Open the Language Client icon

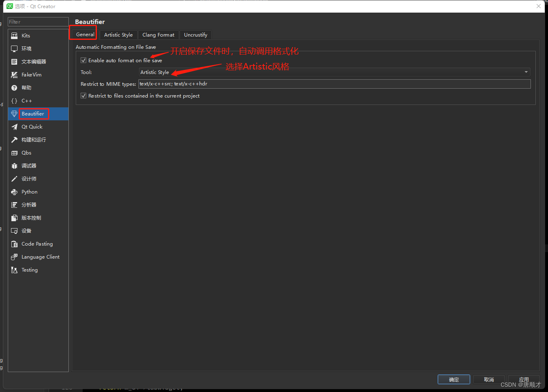(14, 257)
